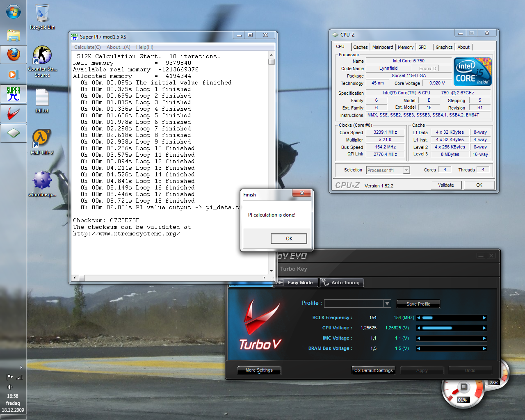Open the TurboV Profile dropdown
The width and height of the screenshot is (525, 420).
[x=387, y=304]
